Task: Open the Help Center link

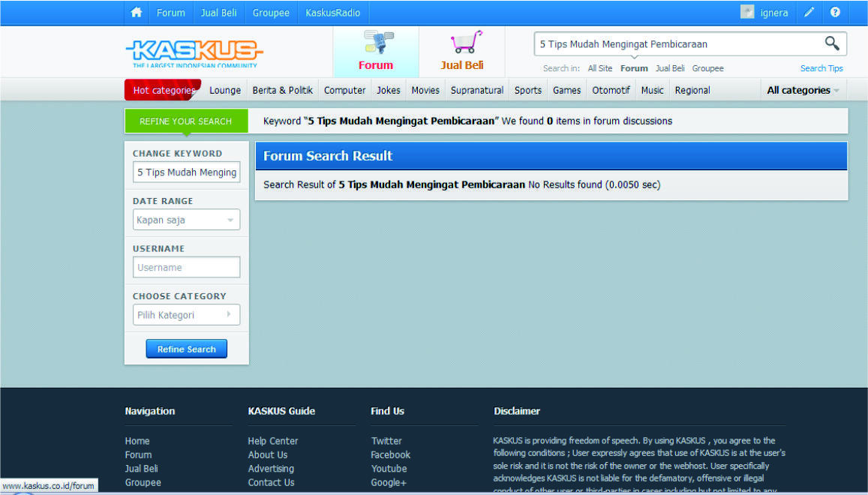Action: (273, 441)
